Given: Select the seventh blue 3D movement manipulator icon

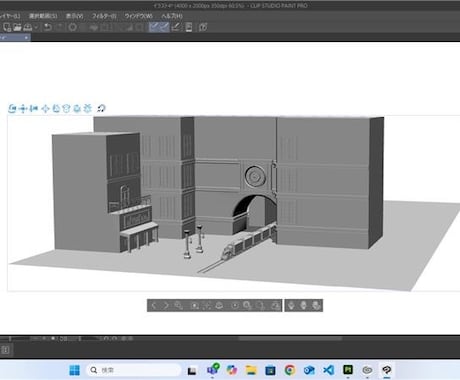Looking at the screenshot, I should click(77, 108).
